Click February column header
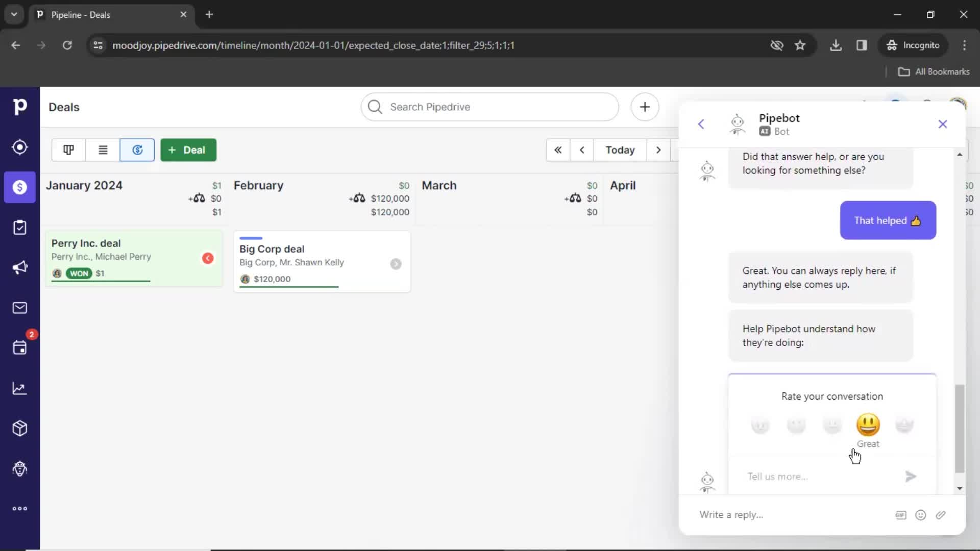This screenshot has height=551, width=980. 258,186
